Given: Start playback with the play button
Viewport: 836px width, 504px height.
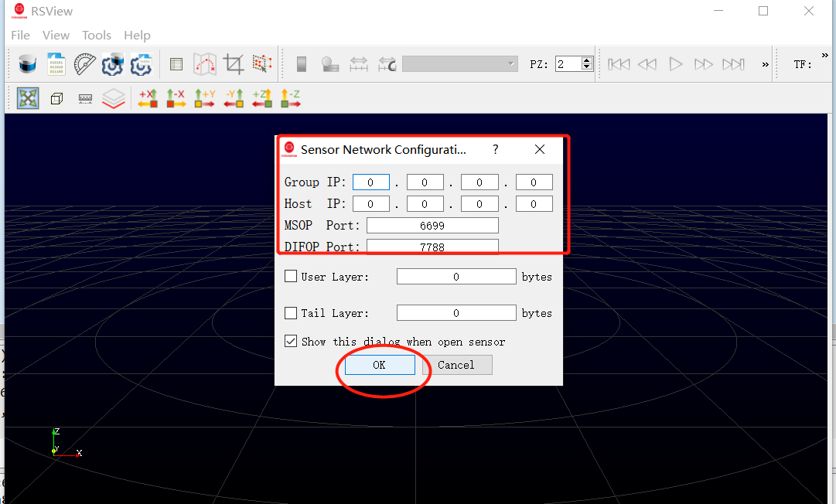Looking at the screenshot, I should 675,64.
